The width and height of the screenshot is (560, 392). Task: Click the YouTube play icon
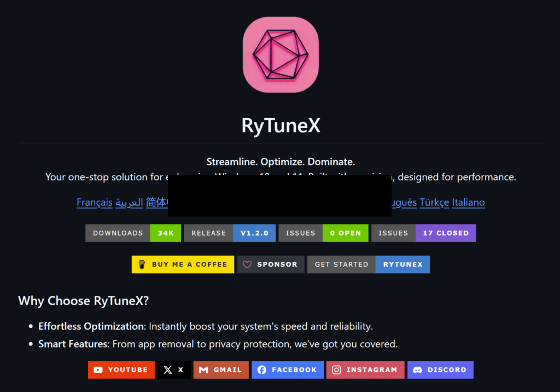(x=98, y=370)
